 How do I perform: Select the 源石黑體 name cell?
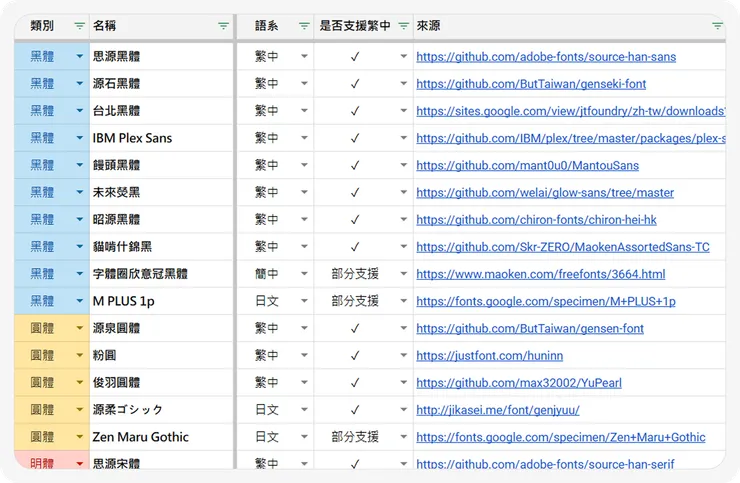pos(161,84)
